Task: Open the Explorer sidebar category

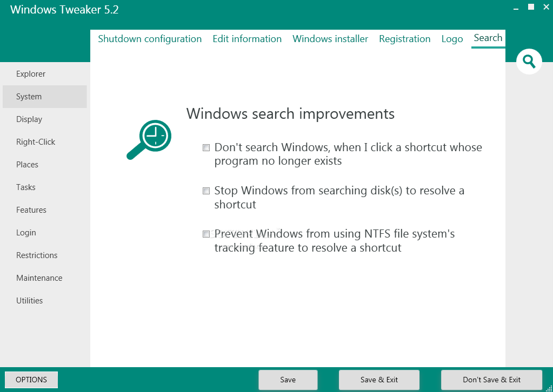Action: (45, 74)
